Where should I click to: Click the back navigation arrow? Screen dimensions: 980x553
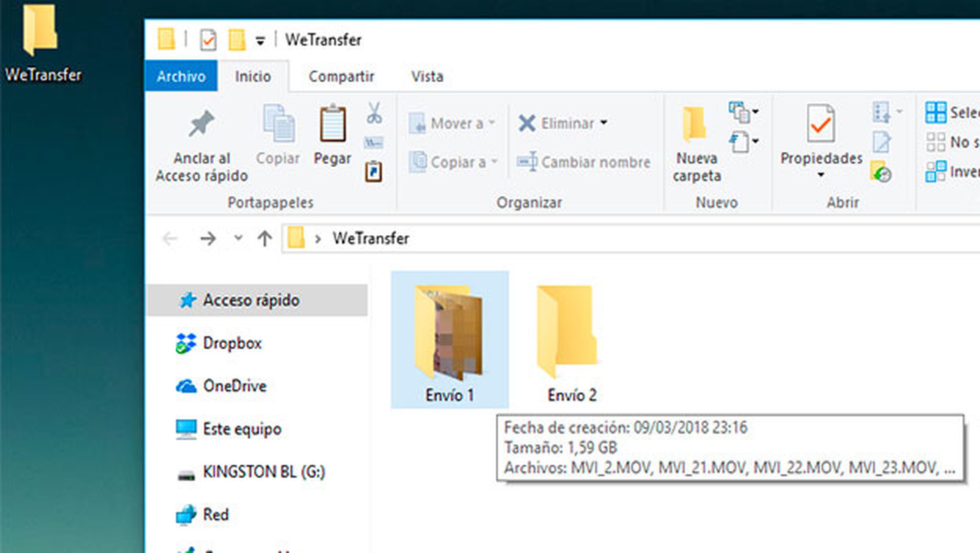point(170,239)
